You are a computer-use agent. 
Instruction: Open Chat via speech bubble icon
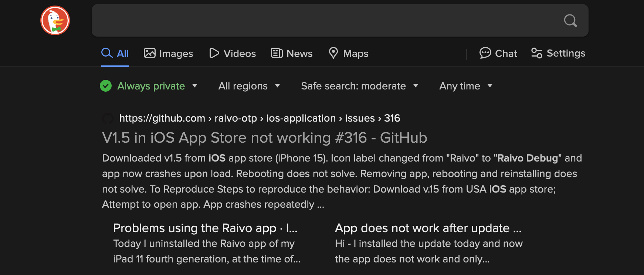485,53
